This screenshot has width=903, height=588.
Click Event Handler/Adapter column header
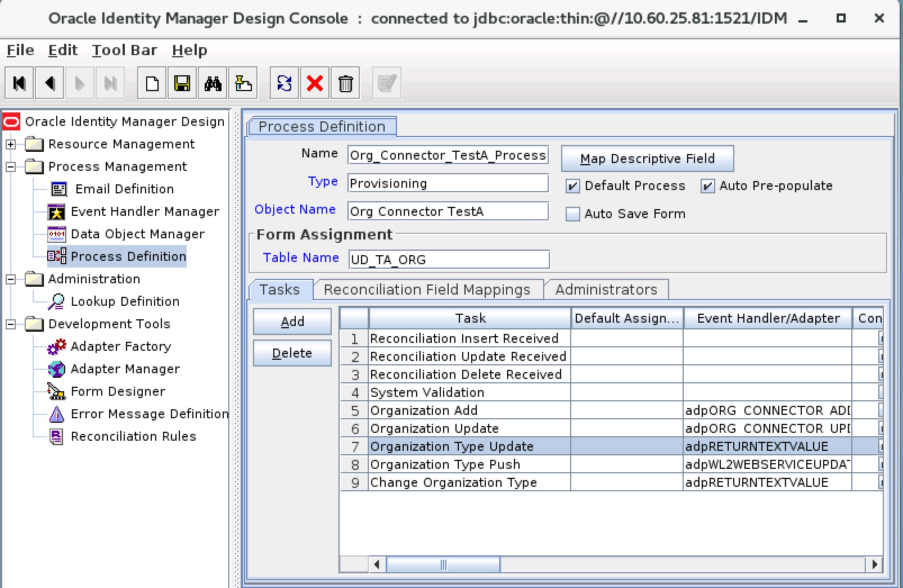click(x=768, y=318)
